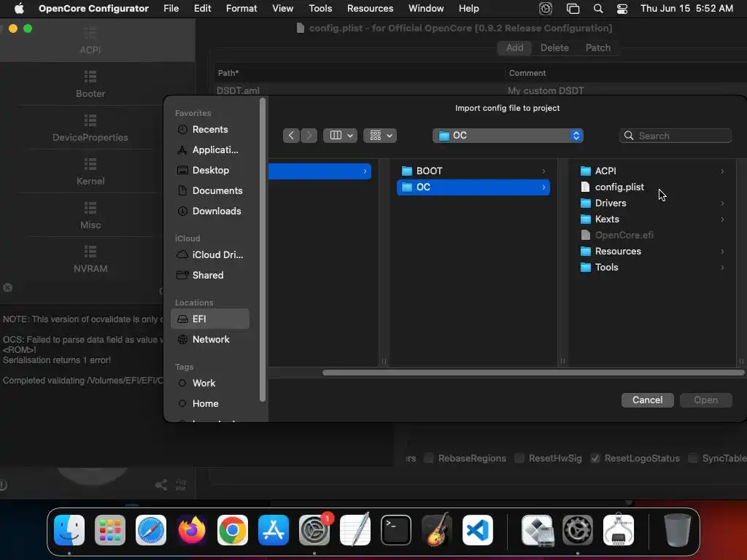Open Finder from the Dock
This screenshot has height=560, width=747.
click(69, 530)
